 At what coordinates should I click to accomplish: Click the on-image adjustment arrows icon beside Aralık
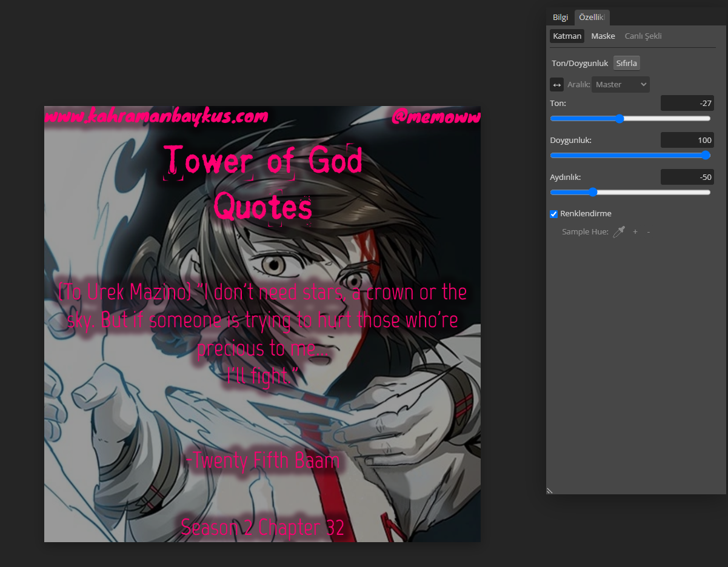coord(556,85)
